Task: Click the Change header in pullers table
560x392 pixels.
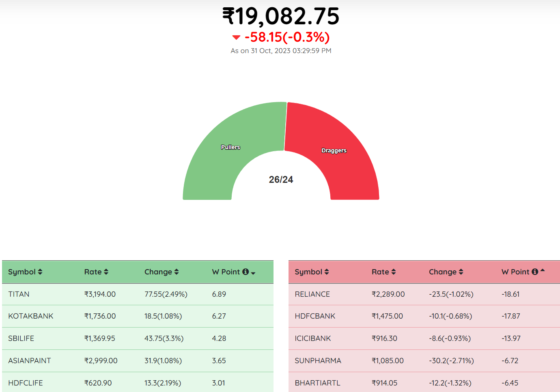Action: (x=158, y=272)
